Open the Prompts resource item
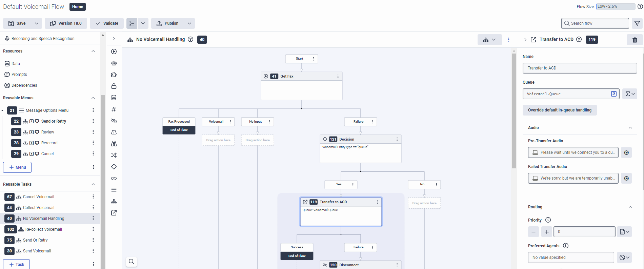The width and height of the screenshot is (644, 269). (x=19, y=75)
